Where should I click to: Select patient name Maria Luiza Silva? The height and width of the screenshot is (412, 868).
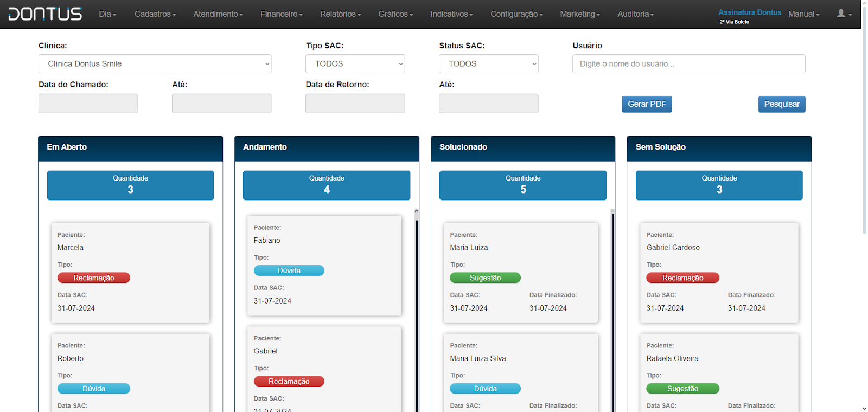tap(478, 358)
